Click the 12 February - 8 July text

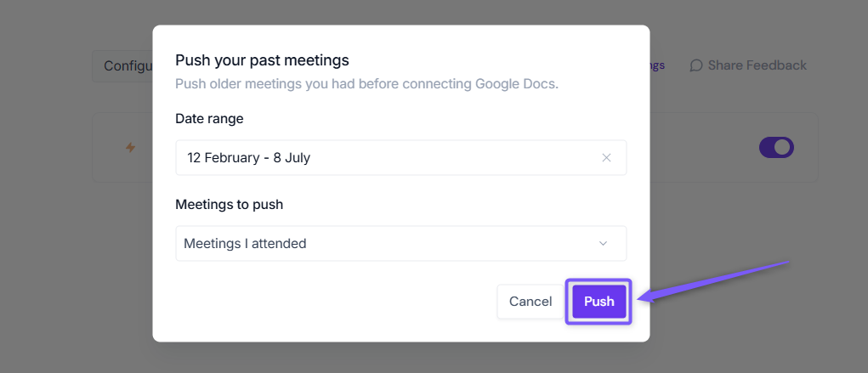pyautogui.click(x=248, y=158)
